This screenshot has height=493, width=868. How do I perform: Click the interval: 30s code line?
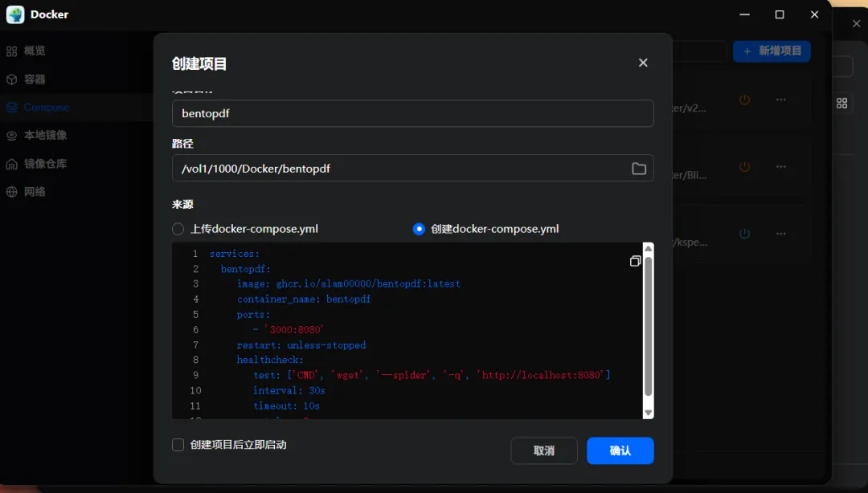pos(289,391)
